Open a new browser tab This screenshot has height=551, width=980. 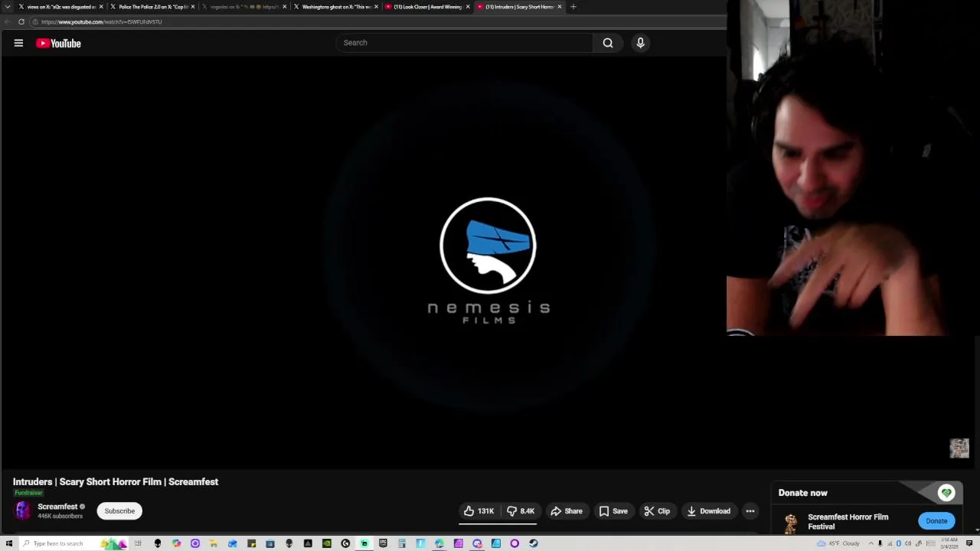pyautogui.click(x=573, y=7)
